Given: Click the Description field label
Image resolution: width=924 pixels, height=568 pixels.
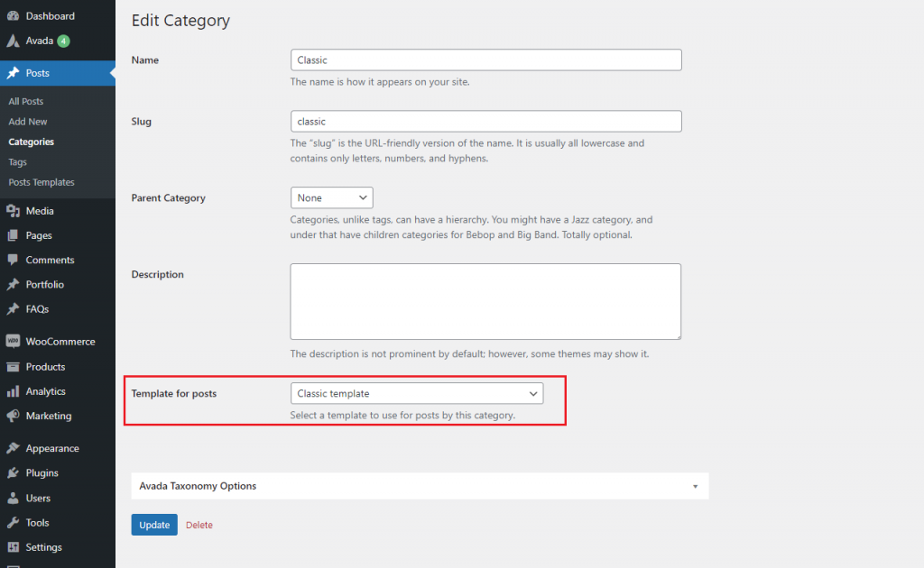Looking at the screenshot, I should click(157, 274).
